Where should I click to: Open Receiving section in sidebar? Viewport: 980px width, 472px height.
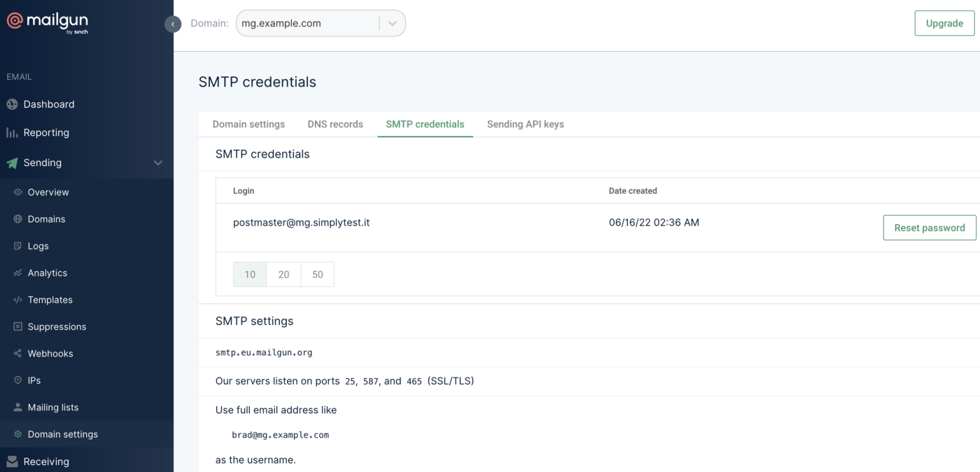coord(46,461)
